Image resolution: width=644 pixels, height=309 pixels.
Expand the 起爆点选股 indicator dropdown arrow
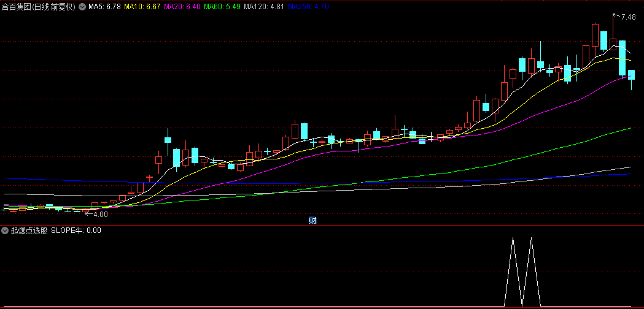5,231
